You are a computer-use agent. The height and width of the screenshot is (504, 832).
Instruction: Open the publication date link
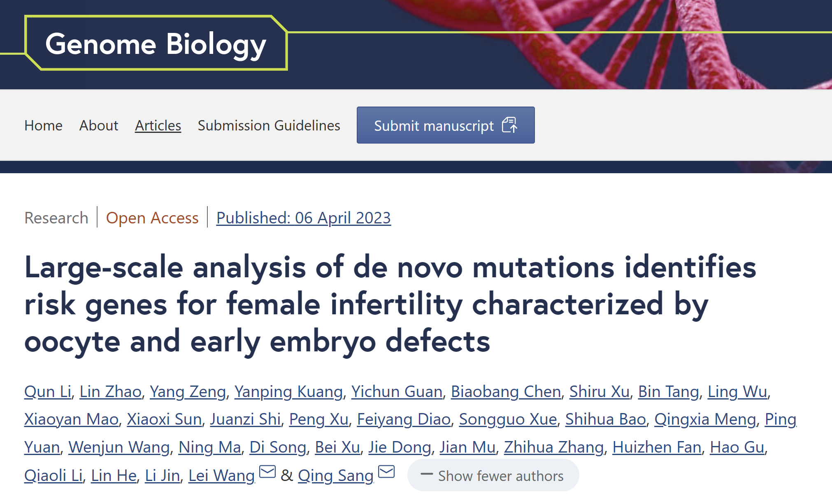pos(303,218)
